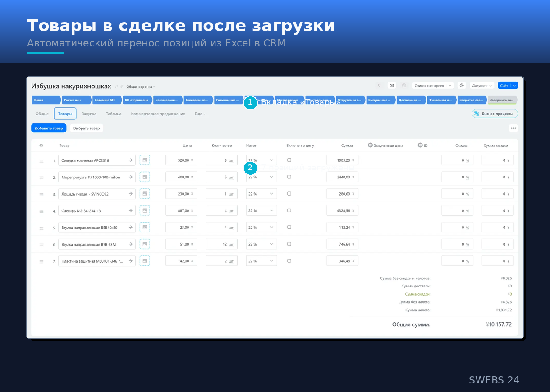The width and height of the screenshot is (550, 392).
Task: Click the table settings gear in header row
Action: [x=41, y=146]
